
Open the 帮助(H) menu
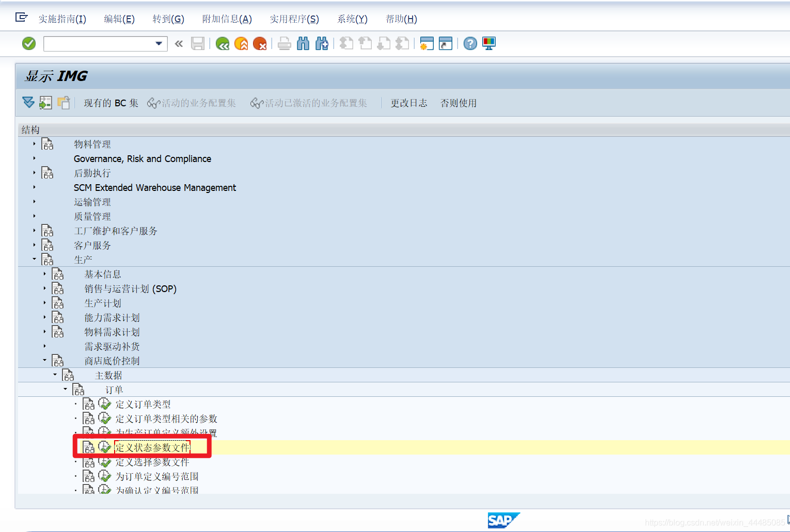pyautogui.click(x=401, y=19)
